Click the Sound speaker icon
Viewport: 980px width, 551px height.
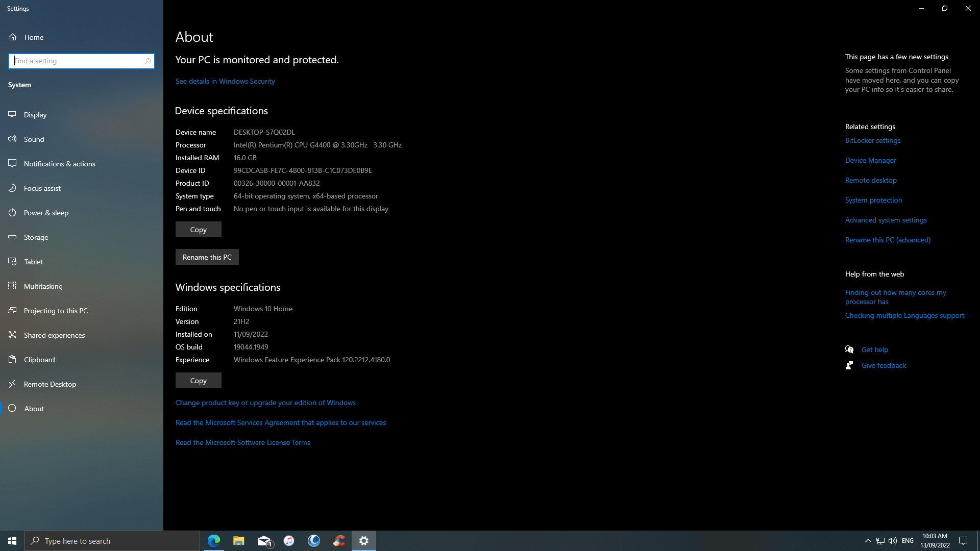tap(12, 139)
